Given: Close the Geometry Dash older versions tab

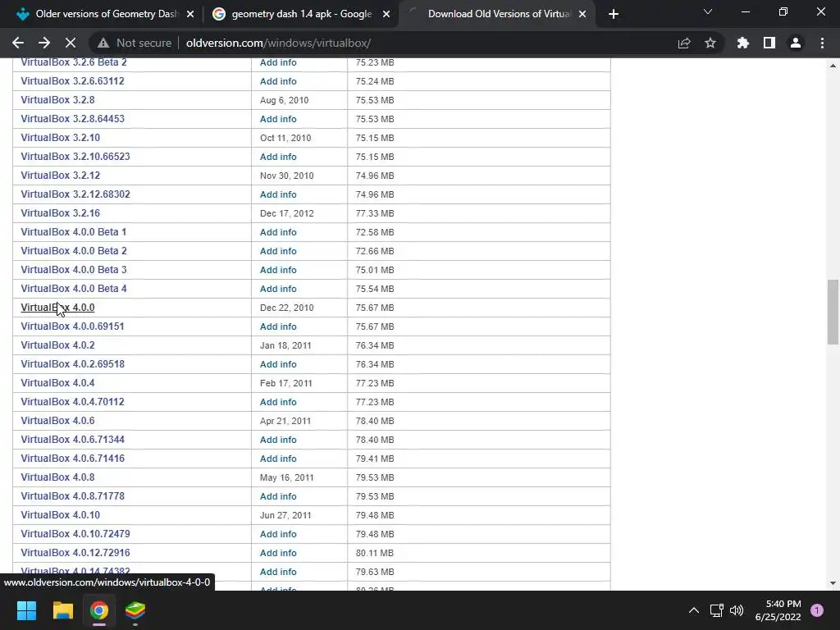Looking at the screenshot, I should point(190,14).
